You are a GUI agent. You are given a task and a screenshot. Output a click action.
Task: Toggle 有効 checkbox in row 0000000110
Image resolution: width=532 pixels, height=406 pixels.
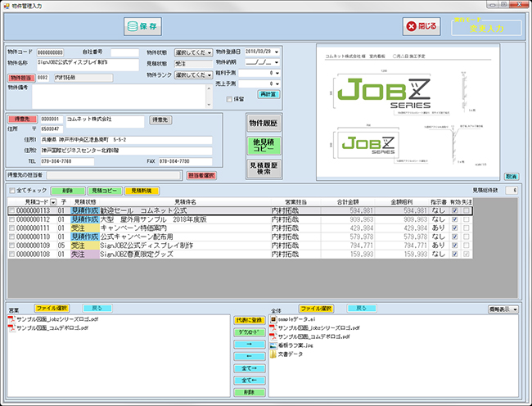click(455, 237)
